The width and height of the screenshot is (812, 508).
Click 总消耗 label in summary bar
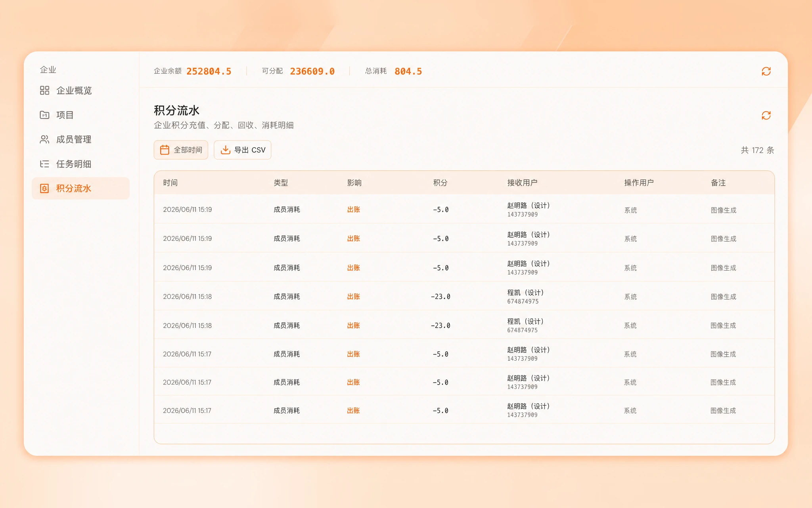pos(376,71)
